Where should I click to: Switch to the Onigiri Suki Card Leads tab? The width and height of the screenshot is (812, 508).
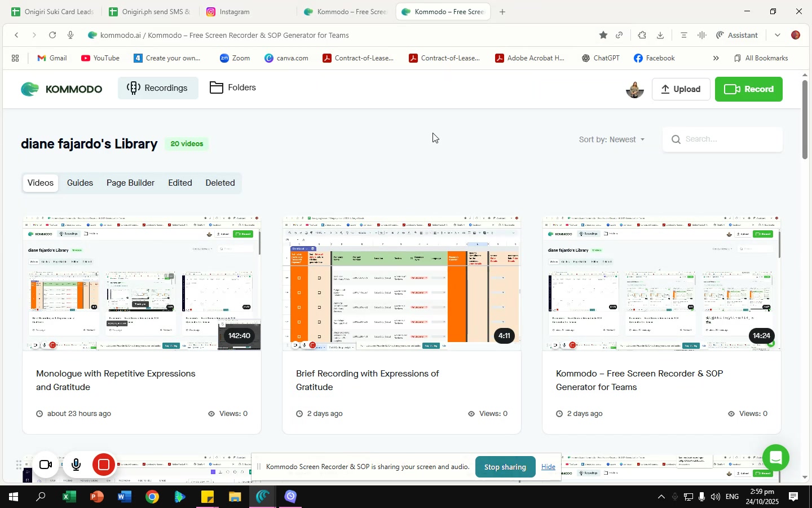[x=52, y=11]
